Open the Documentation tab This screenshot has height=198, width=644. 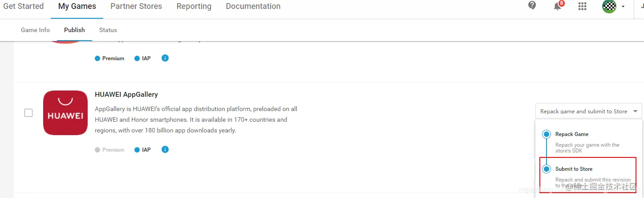point(253,6)
